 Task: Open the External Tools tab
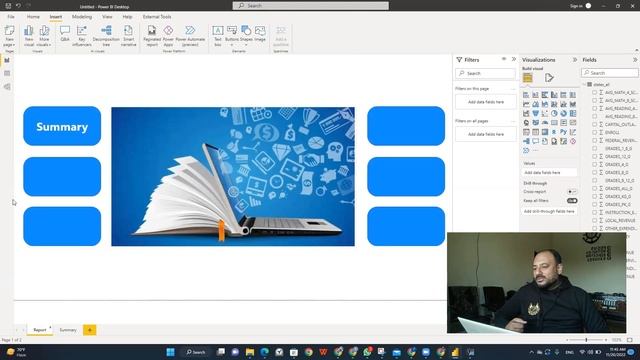point(157,17)
